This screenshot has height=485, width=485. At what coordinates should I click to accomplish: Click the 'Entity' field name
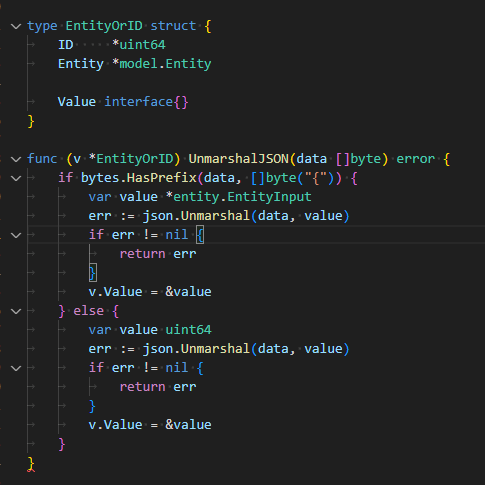point(81,64)
